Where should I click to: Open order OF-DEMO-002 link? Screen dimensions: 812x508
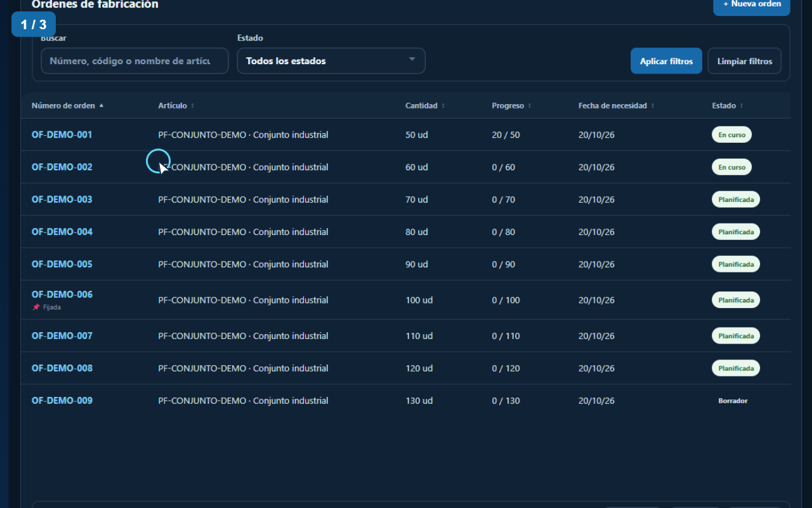[x=62, y=167]
